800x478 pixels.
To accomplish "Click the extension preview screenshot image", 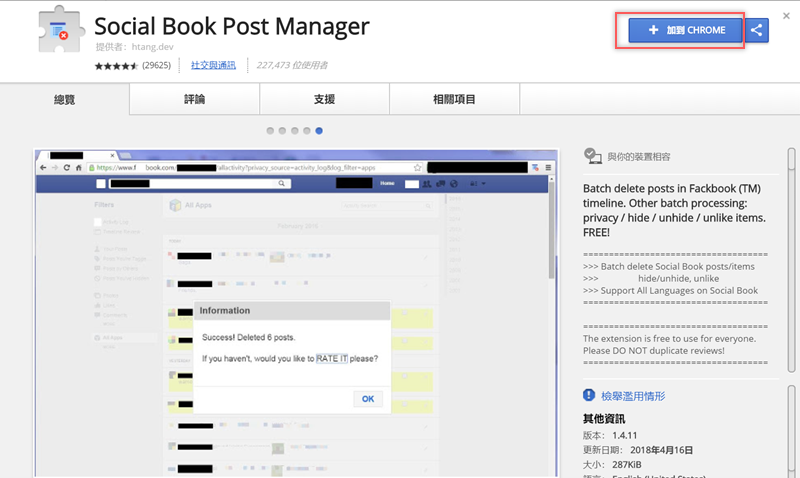I will (296, 313).
